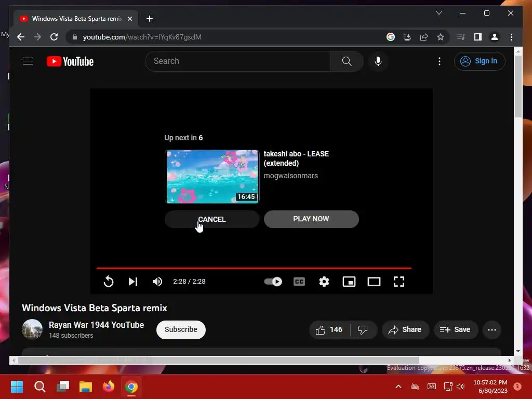Image resolution: width=532 pixels, height=399 pixels.
Task: Focus the YouTube search field
Action: [238, 61]
